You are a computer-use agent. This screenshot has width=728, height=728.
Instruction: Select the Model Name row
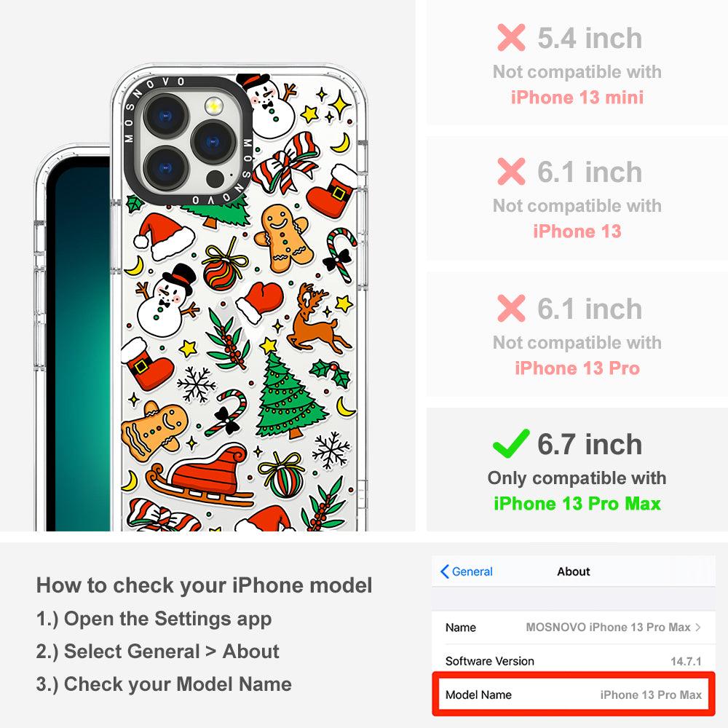574,695
